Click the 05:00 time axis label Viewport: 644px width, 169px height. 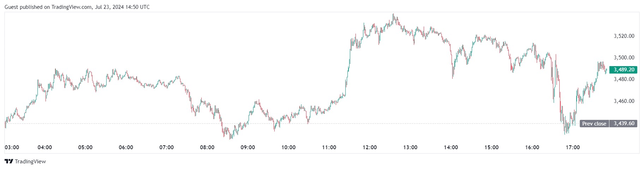coord(85,147)
